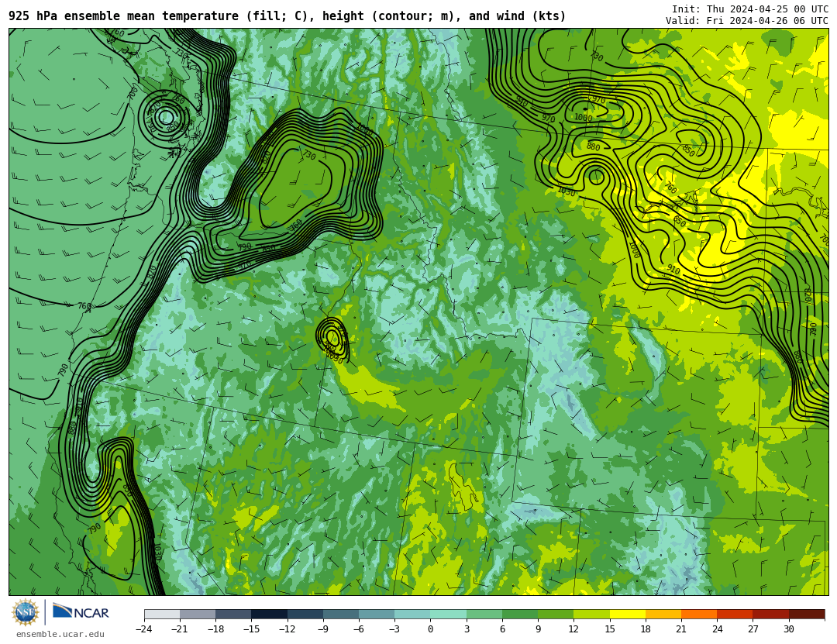The width and height of the screenshot is (837, 644).
Task: Pick the gray -21 to -18 colorbar segment
Action: pos(198,614)
